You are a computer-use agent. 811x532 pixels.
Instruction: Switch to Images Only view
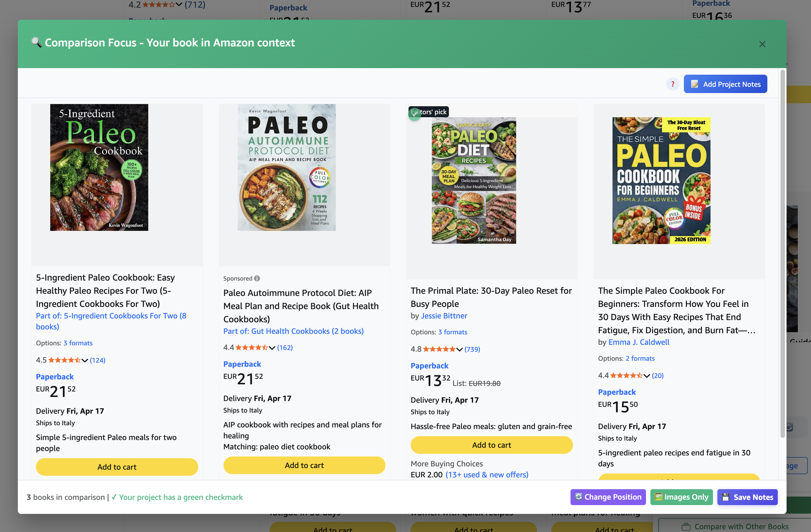[681, 497]
